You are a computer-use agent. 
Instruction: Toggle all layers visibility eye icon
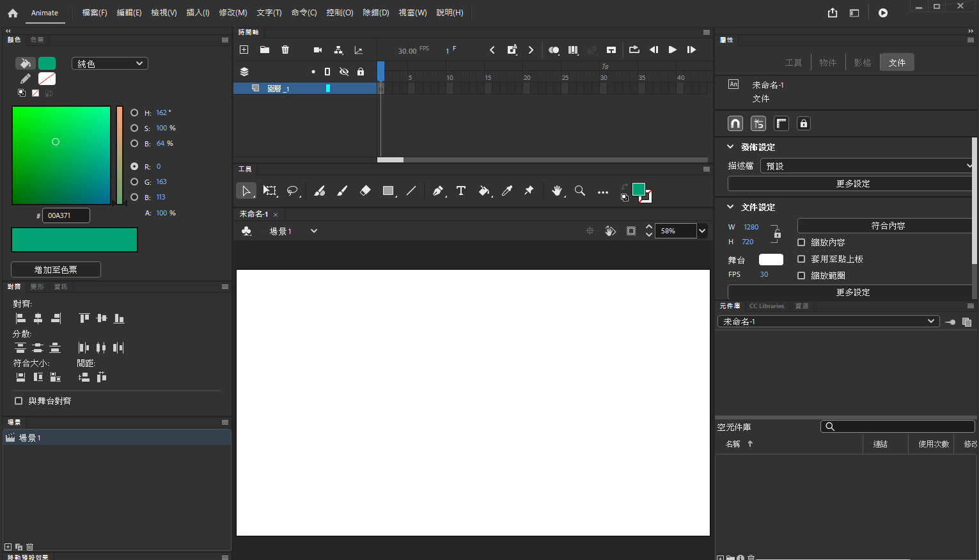(344, 72)
